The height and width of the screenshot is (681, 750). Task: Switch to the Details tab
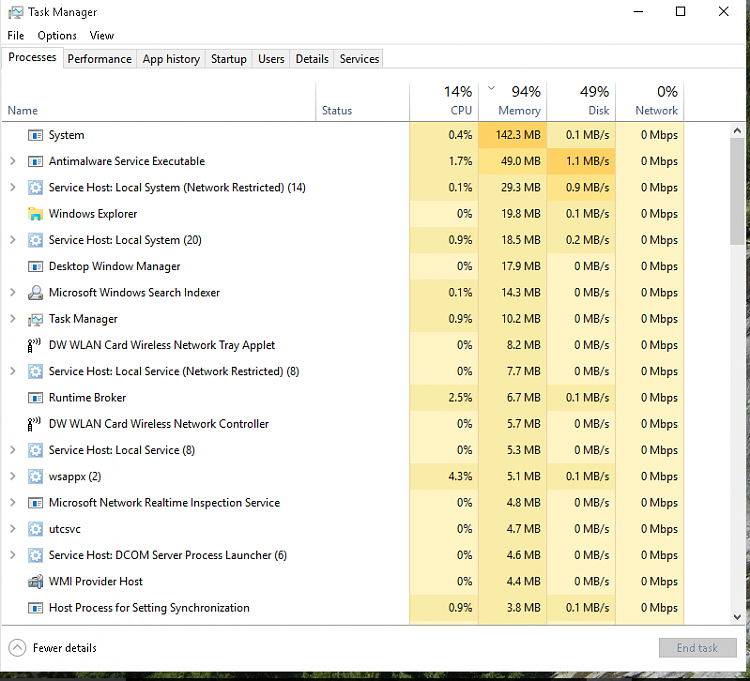tap(312, 59)
